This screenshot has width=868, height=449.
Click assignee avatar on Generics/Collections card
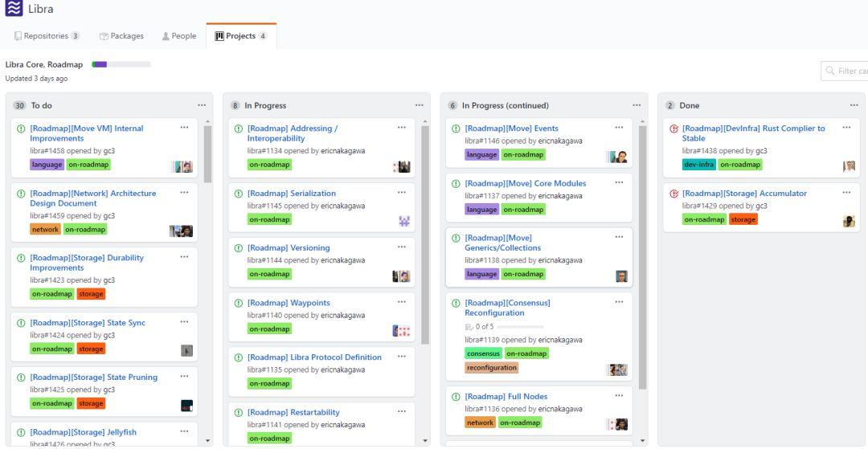tap(621, 276)
